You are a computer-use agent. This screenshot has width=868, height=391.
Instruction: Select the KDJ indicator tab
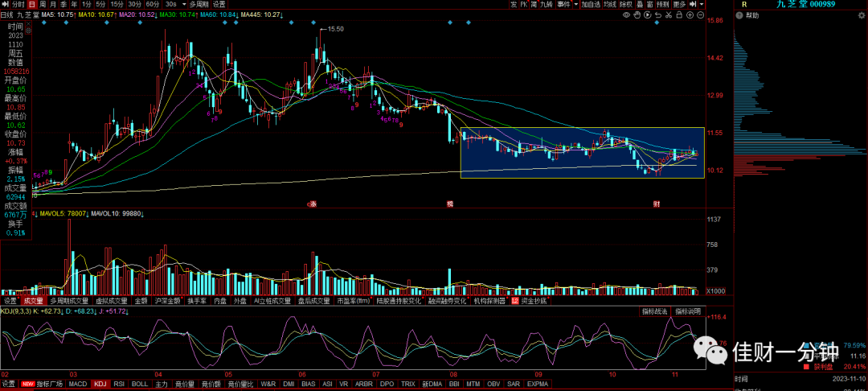100,383
